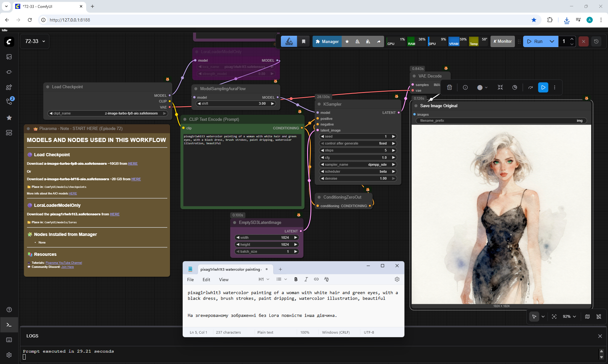Viewport: 608px width, 364px height.
Task: Click the generated watercolor image preview
Action: pyautogui.click(x=501, y=215)
